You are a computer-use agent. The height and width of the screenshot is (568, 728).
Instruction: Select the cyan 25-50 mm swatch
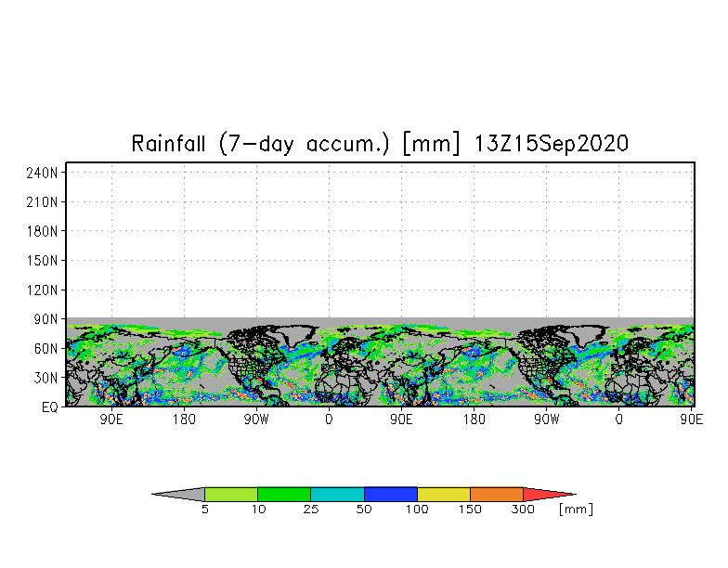tap(338, 494)
